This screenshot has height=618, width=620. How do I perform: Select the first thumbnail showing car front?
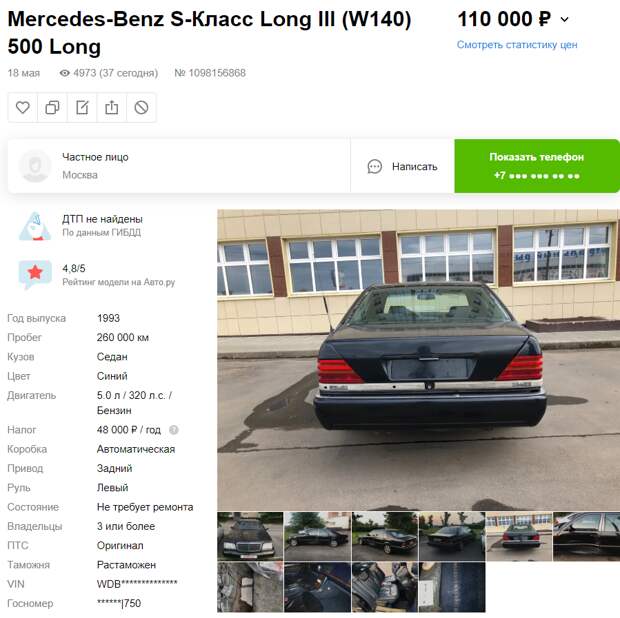tap(250, 536)
